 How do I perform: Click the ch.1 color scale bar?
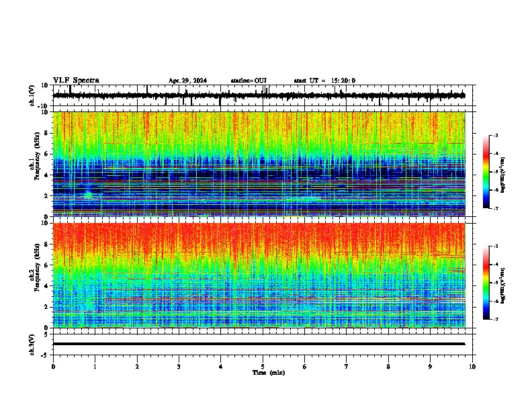[486, 172]
